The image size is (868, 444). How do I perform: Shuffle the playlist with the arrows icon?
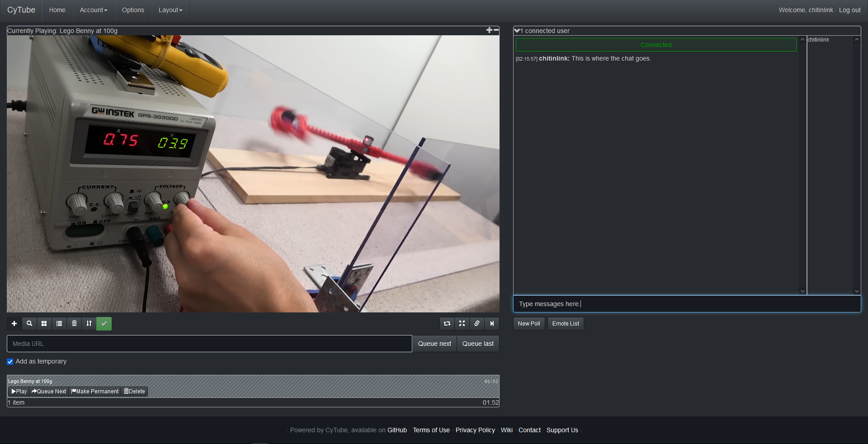click(x=89, y=324)
